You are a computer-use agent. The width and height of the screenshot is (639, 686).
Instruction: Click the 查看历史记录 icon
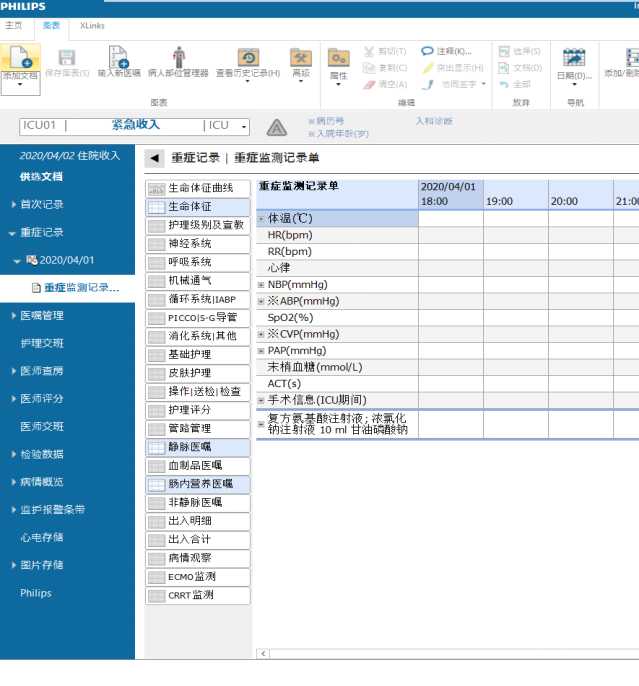[248, 57]
